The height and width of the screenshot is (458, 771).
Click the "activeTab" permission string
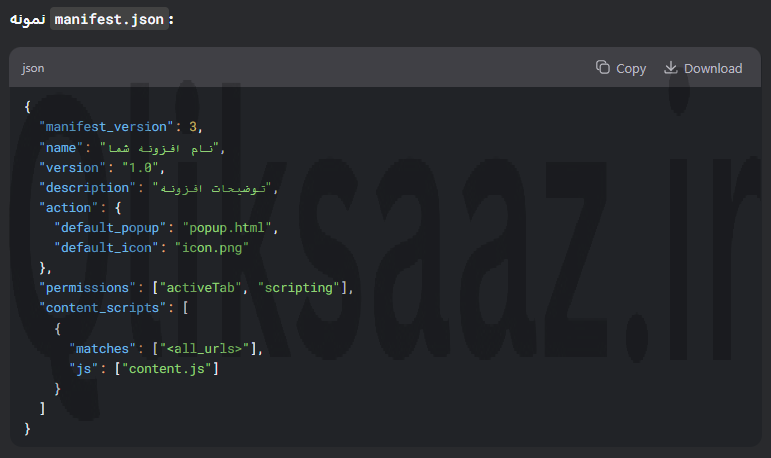tap(201, 288)
